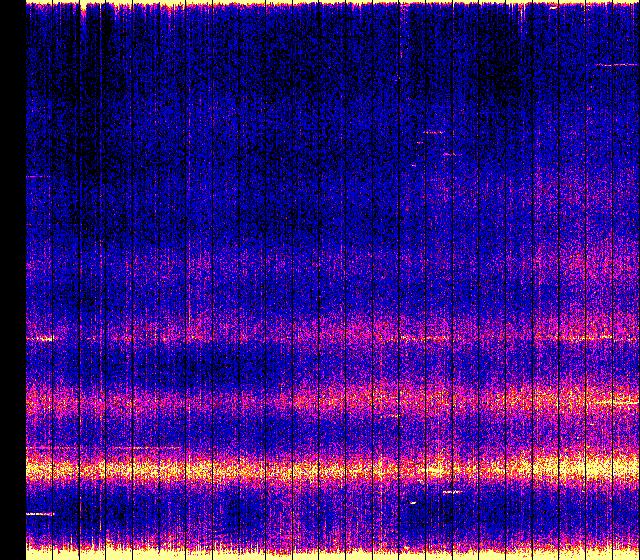Click the brightest yellow horizontal band
640x560 pixels.
coord(330,467)
